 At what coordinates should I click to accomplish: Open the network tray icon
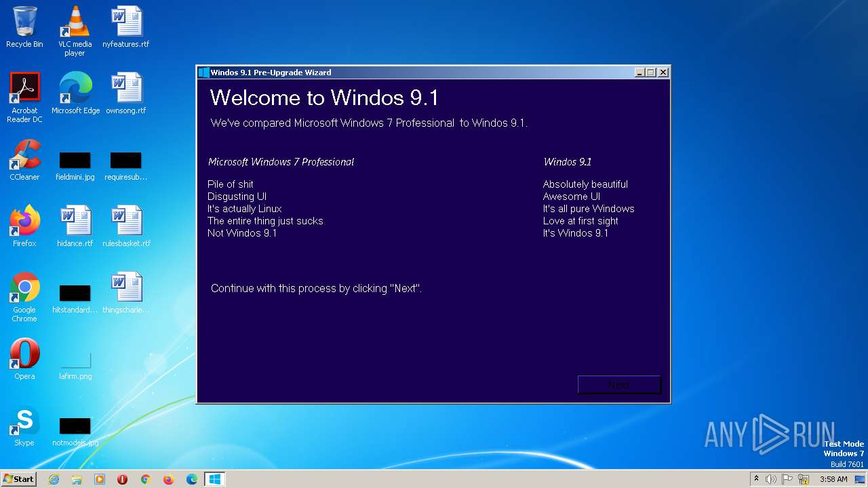point(804,479)
